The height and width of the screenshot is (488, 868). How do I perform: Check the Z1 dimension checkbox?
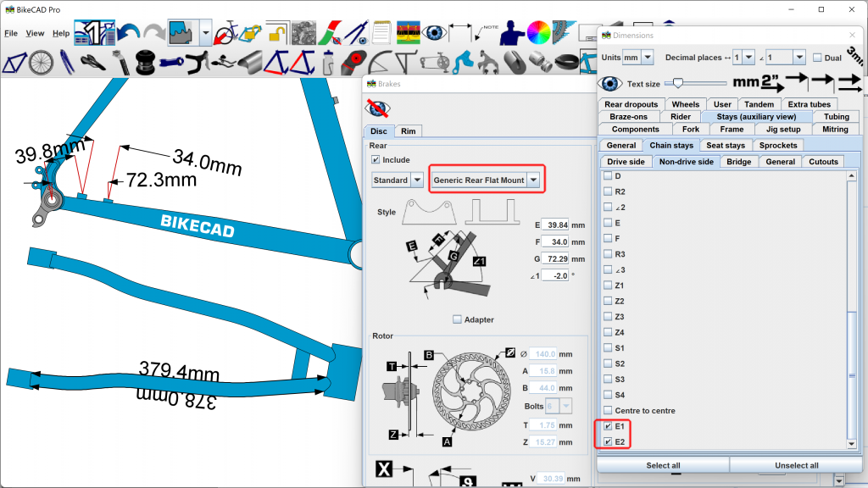[x=608, y=286]
